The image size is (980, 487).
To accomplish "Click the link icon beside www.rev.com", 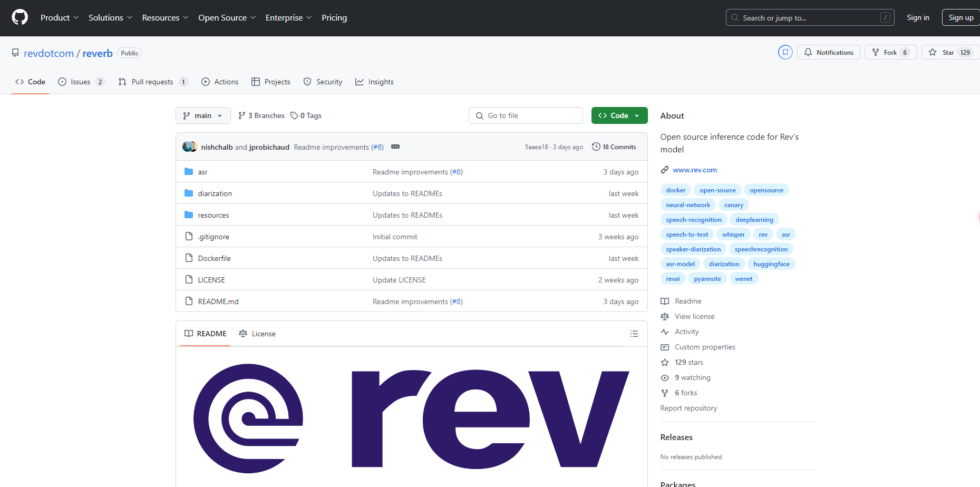I will (665, 170).
